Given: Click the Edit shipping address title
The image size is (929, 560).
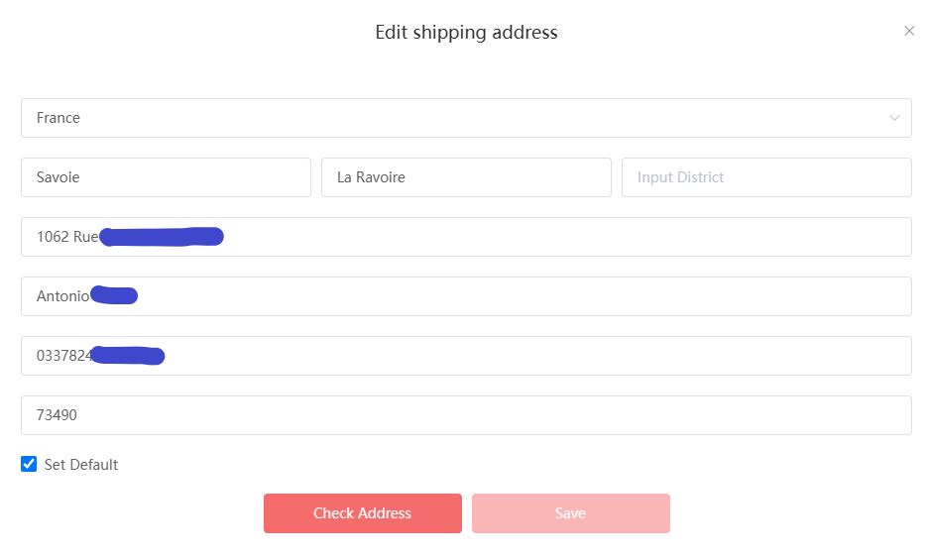Looking at the screenshot, I should [466, 33].
